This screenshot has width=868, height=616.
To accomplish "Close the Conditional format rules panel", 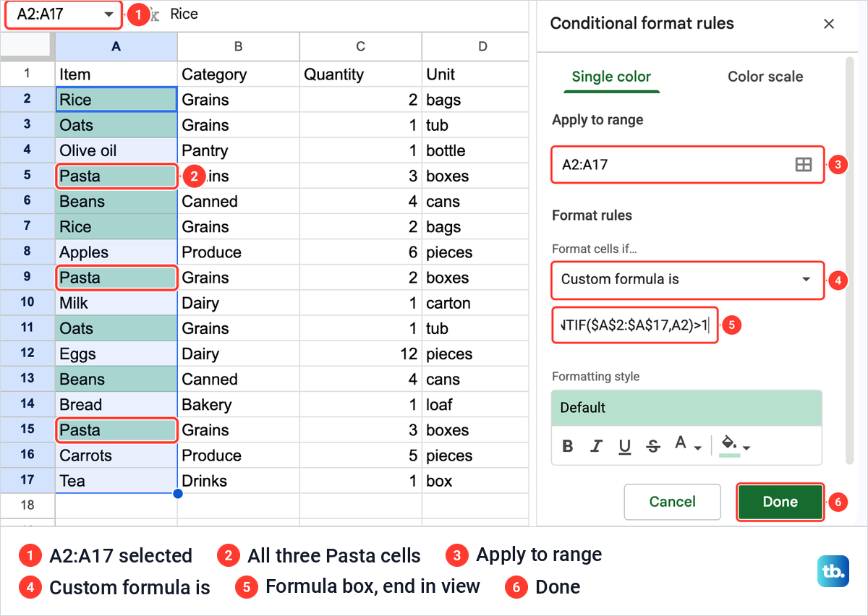I will click(829, 24).
